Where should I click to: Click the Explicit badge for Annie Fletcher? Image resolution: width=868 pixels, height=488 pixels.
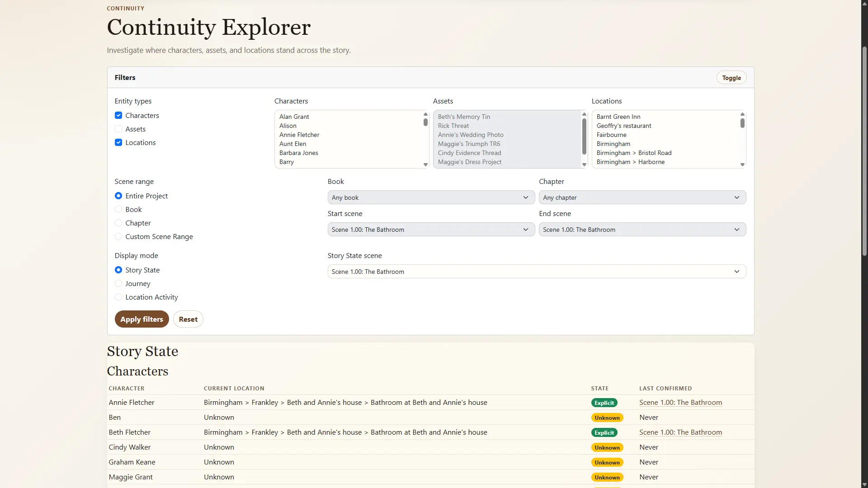604,403
